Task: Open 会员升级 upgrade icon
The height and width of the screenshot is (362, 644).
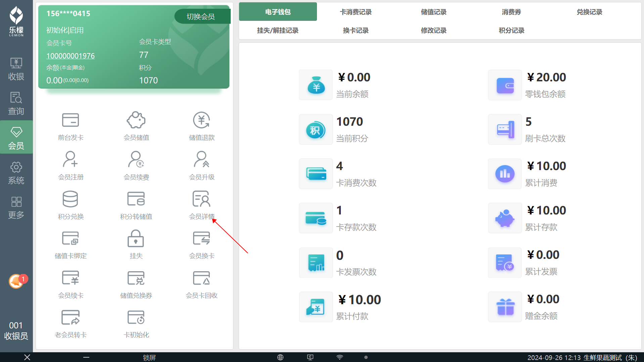Action: (x=201, y=159)
